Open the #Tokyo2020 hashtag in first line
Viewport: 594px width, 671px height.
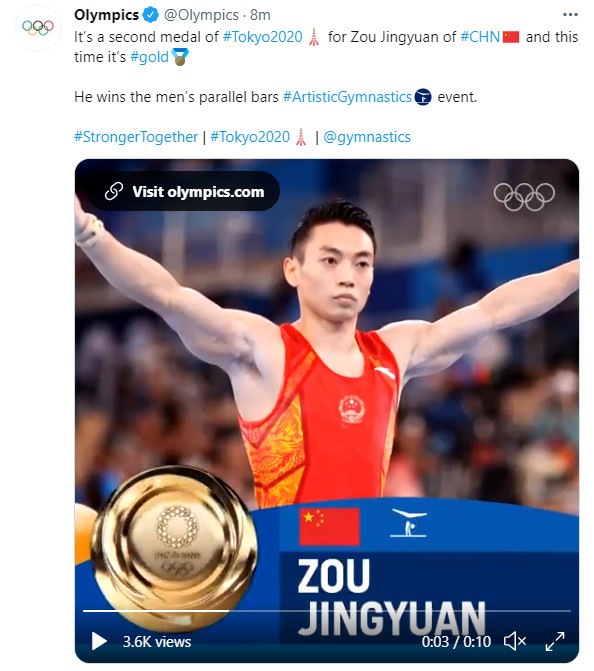(262, 37)
